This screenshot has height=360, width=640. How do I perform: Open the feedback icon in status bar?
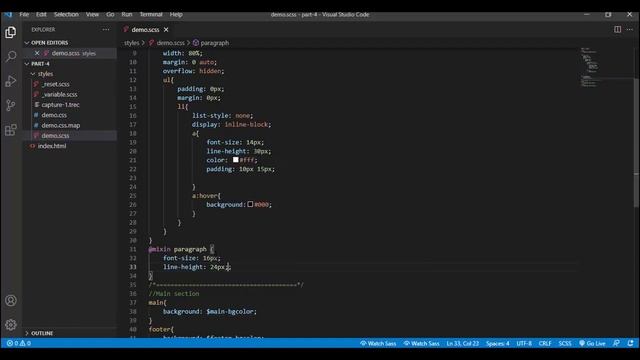(616, 343)
